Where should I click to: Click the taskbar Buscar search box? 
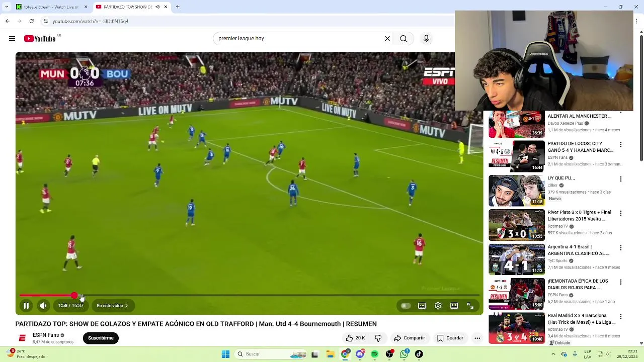pyautogui.click(x=272, y=354)
